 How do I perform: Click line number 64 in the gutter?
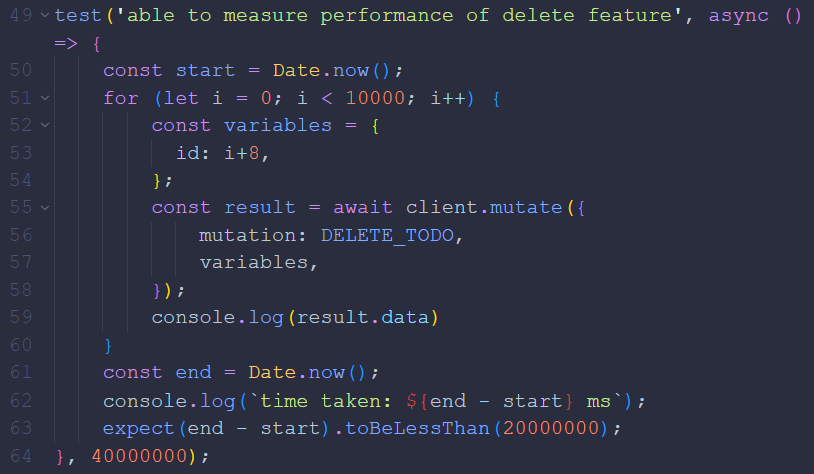(x=21, y=456)
